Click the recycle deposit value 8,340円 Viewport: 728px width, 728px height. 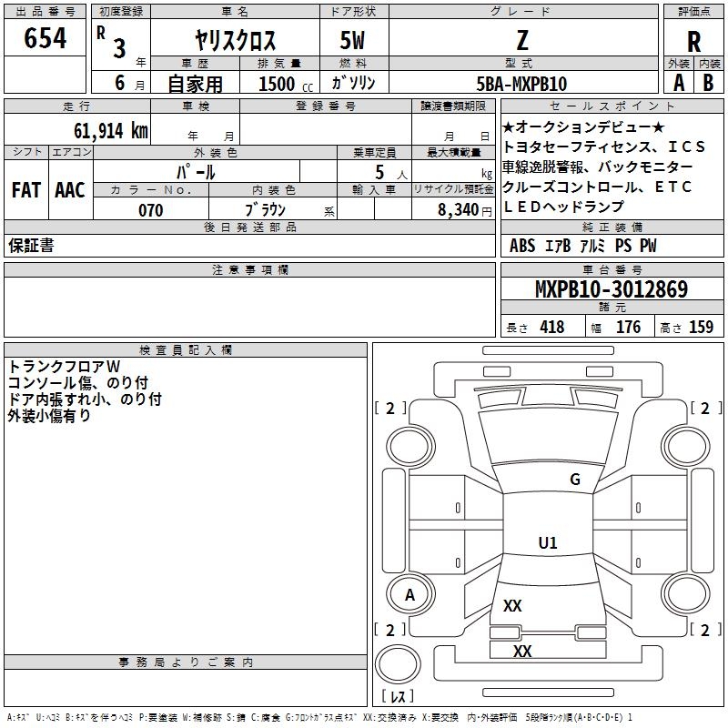(464, 210)
